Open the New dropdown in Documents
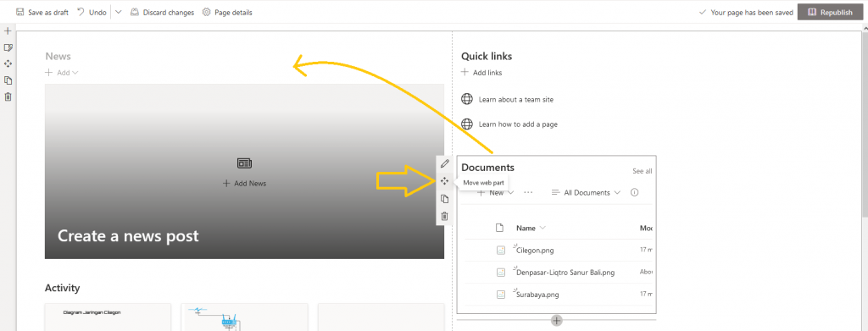Viewport: 868px width, 331px height. coord(496,193)
